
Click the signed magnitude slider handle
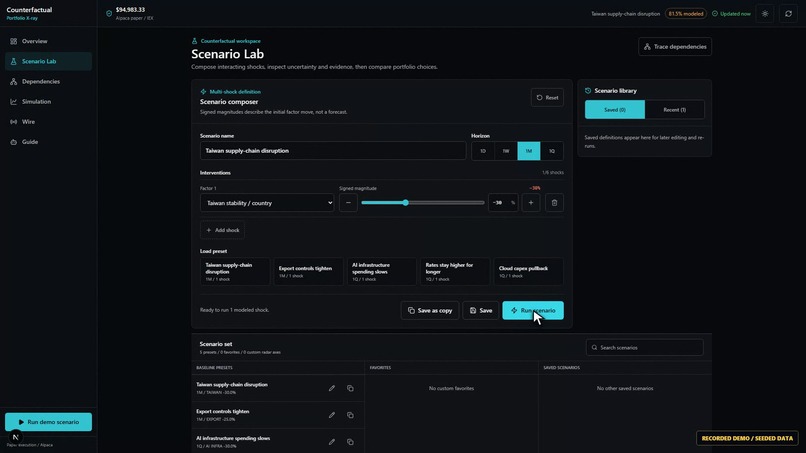click(406, 203)
